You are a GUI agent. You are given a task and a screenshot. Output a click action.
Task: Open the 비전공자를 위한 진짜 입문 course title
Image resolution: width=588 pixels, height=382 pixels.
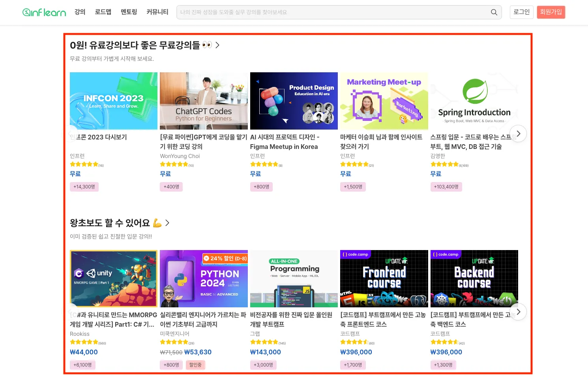[x=291, y=320]
